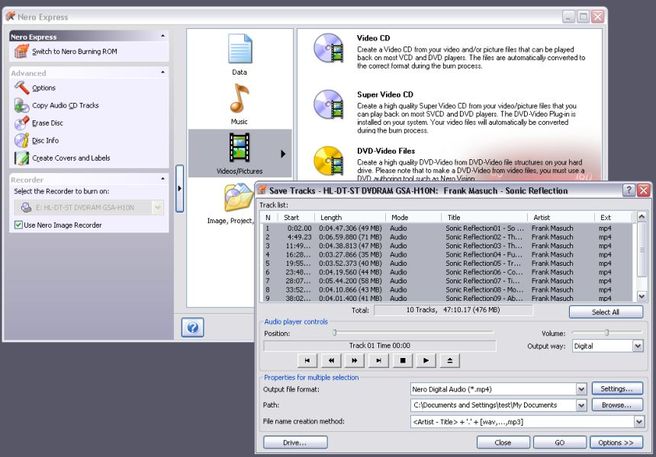The width and height of the screenshot is (656, 457).
Task: Click the Browse button for path
Action: pos(617,405)
